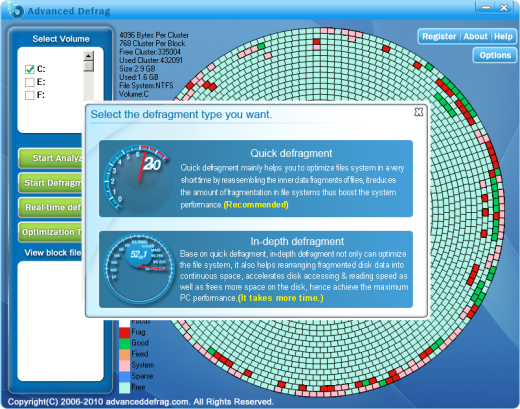The height and width of the screenshot is (409, 520).
Task: Open the About menu
Action: pos(475,36)
